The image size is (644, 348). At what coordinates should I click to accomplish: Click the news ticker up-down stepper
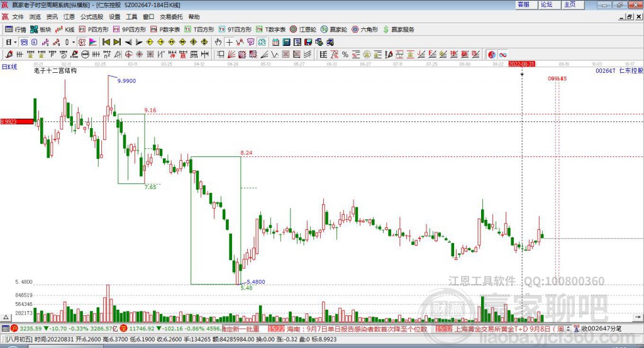[568, 329]
